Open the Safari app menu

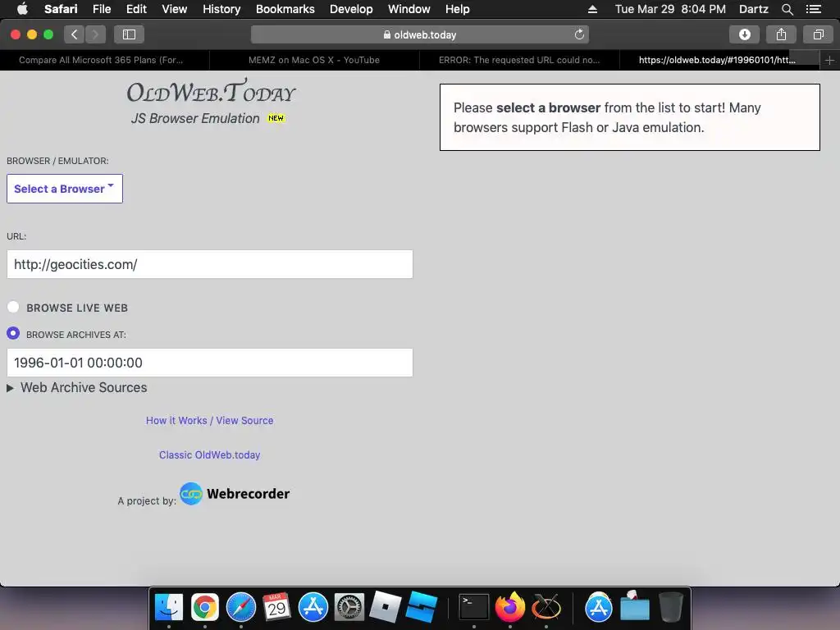point(61,9)
